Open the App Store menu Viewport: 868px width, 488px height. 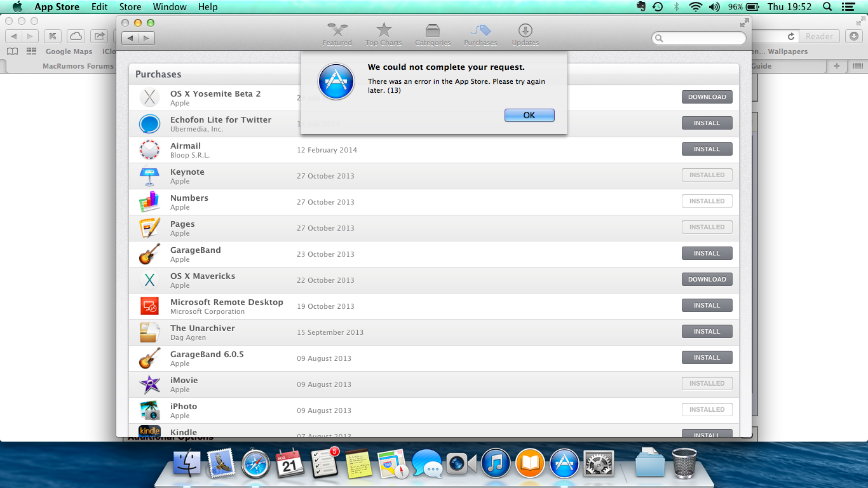tap(57, 7)
